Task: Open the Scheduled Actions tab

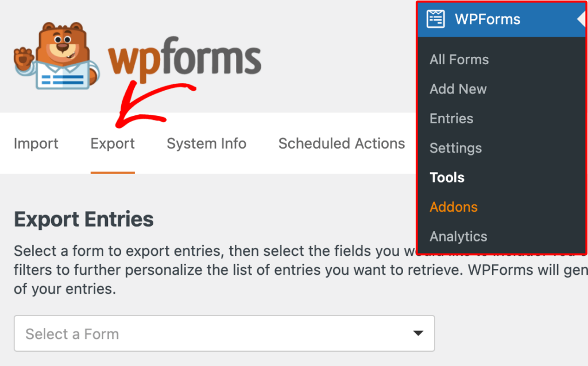Action: pyautogui.click(x=341, y=143)
